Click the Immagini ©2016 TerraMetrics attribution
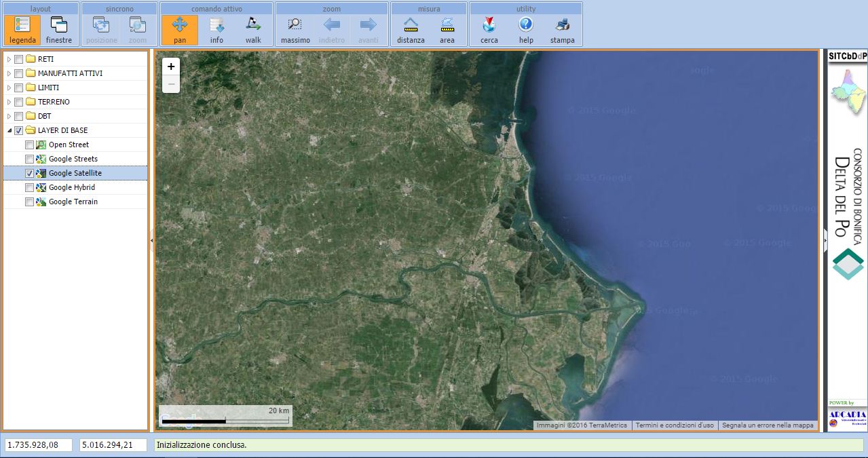Image resolution: width=868 pixels, height=458 pixels. [582, 425]
